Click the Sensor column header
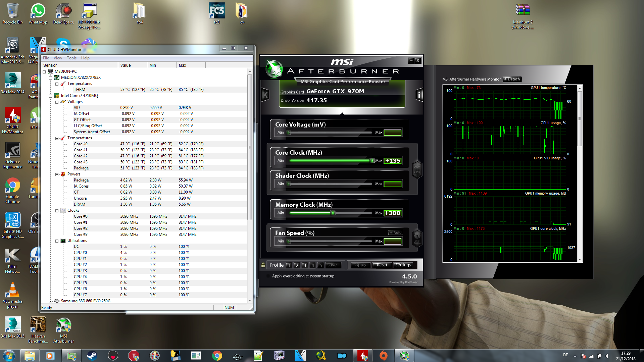Image resolution: width=644 pixels, height=362 pixels. pyautogui.click(x=80, y=65)
